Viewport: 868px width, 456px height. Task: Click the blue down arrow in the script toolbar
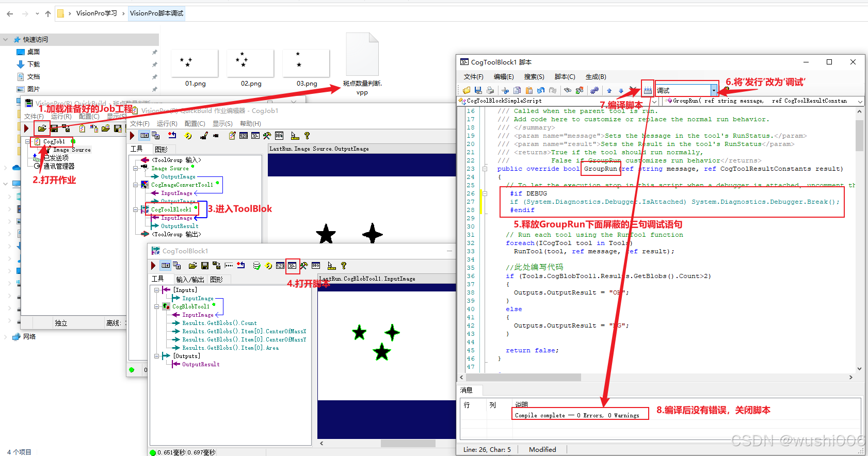coord(621,90)
